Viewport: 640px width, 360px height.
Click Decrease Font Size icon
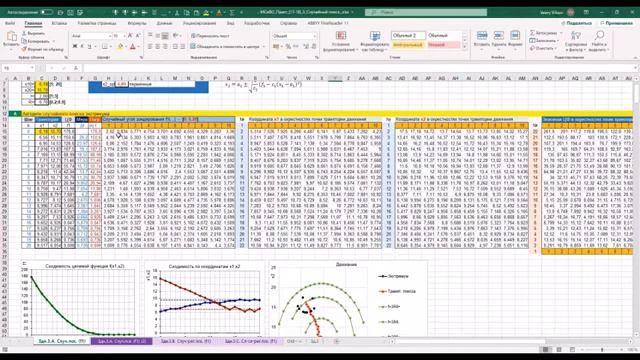click(138, 36)
